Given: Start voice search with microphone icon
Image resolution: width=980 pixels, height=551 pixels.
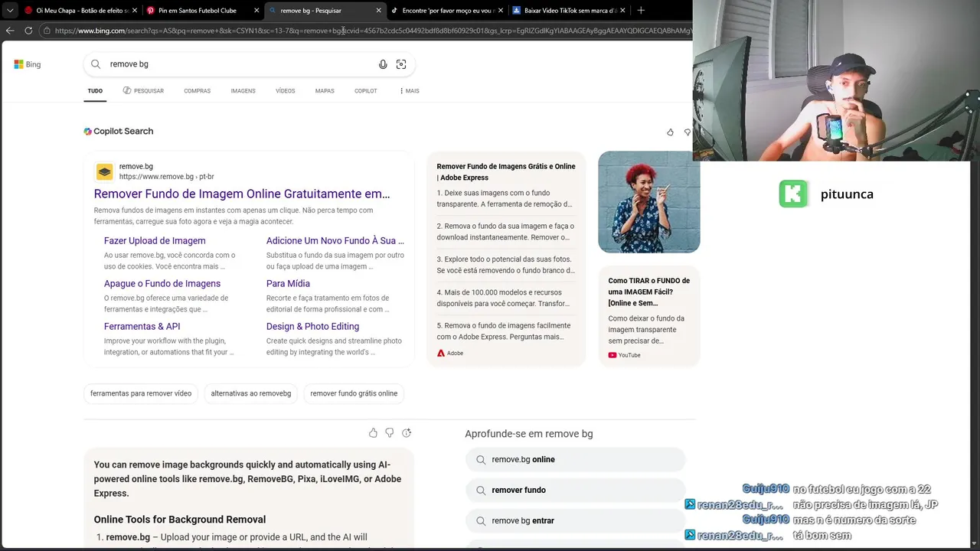Looking at the screenshot, I should (383, 64).
